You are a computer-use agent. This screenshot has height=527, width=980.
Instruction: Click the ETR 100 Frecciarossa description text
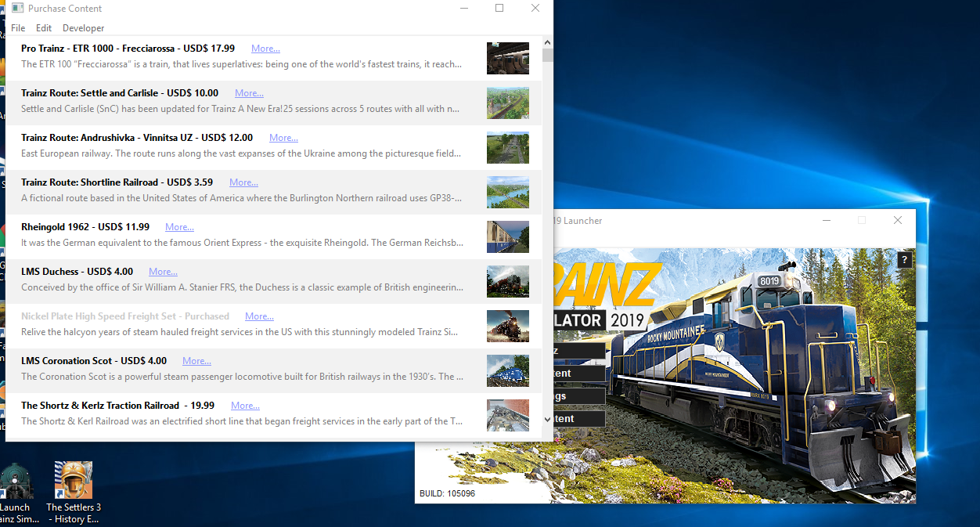click(241, 64)
